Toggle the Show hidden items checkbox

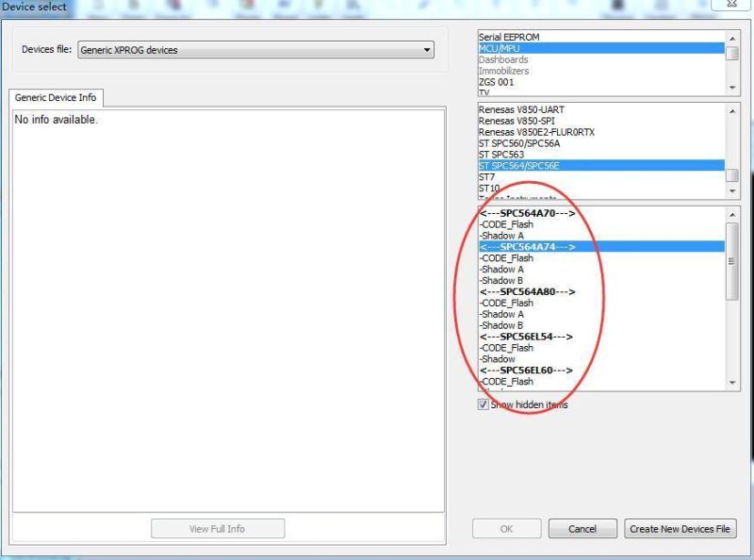click(484, 404)
